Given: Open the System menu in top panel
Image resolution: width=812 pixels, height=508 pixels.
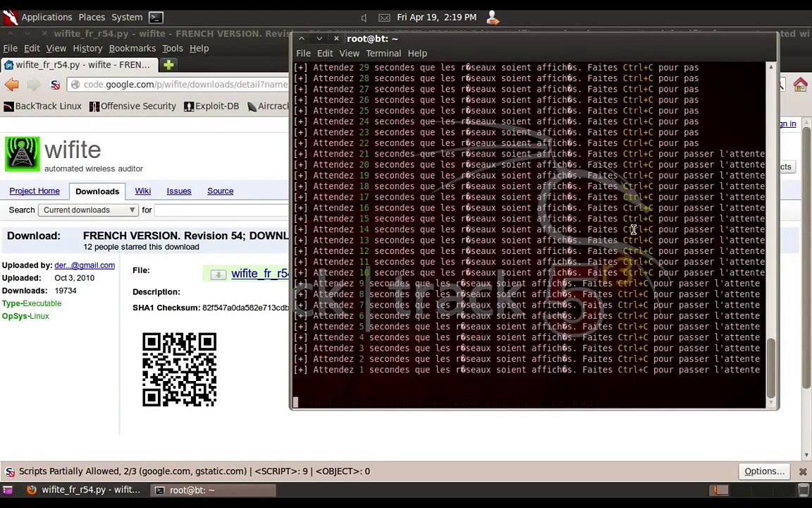Looking at the screenshot, I should [x=127, y=17].
